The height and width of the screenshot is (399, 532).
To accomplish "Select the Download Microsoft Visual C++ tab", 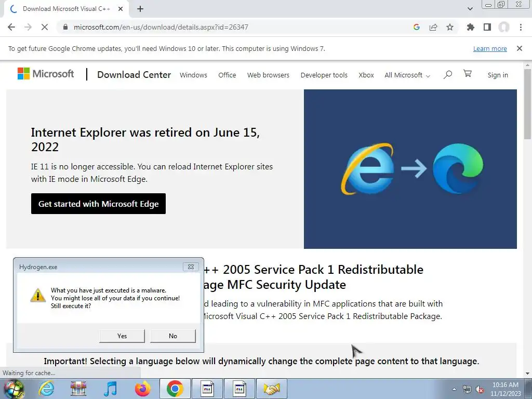I will 66,9.
